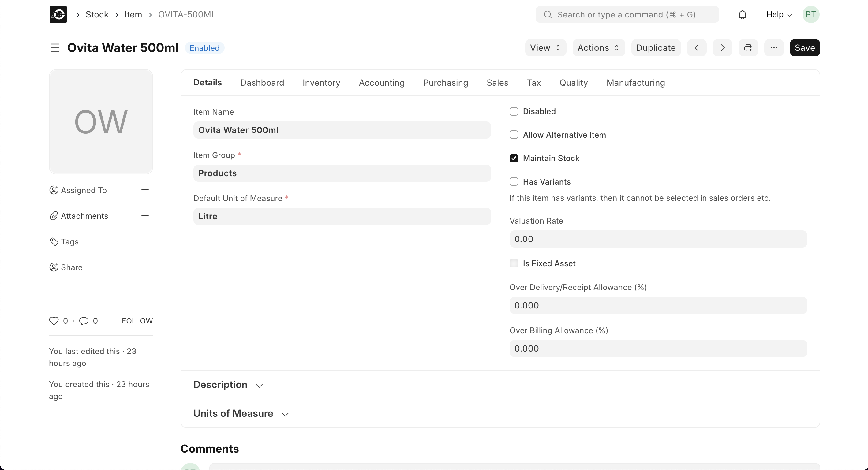Open the ellipsis overflow menu
The height and width of the screenshot is (470, 868).
point(774,47)
